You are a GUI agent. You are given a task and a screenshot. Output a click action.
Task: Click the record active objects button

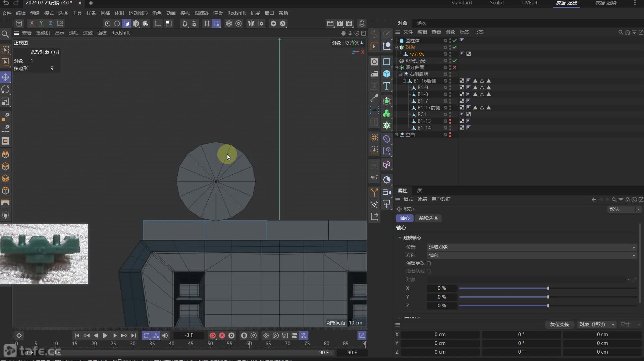tap(213, 336)
